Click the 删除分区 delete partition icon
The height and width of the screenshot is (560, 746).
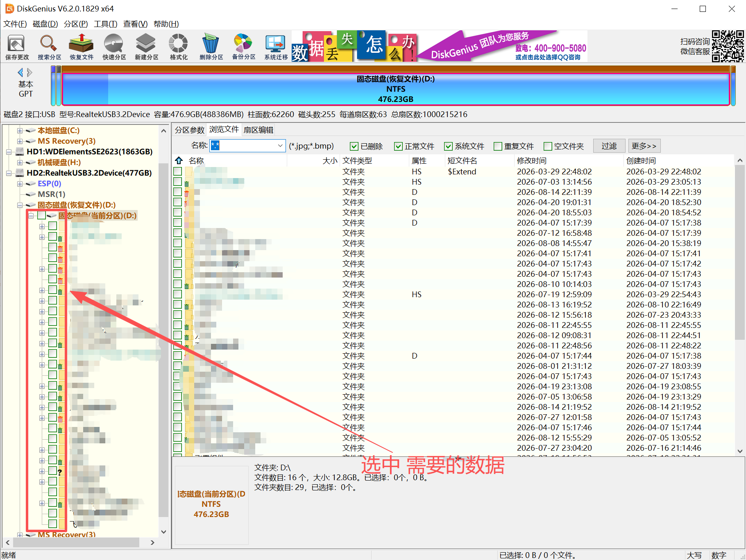(211, 47)
